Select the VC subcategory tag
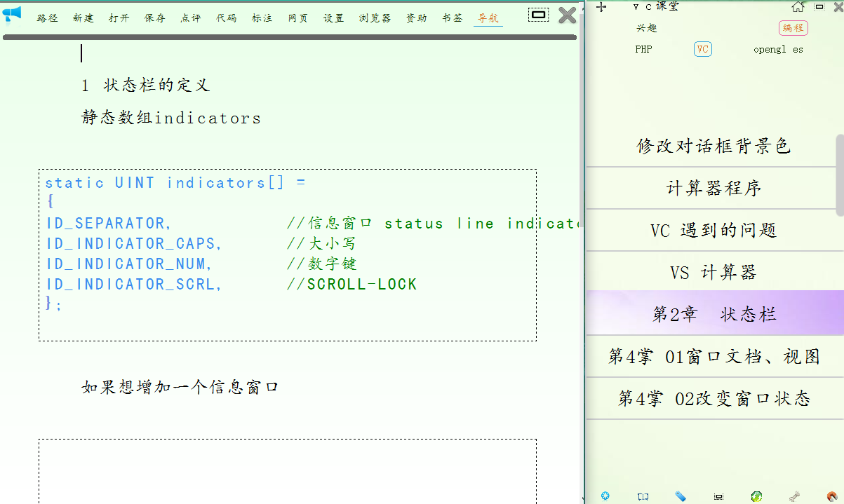This screenshot has height=504, width=844. (x=703, y=49)
